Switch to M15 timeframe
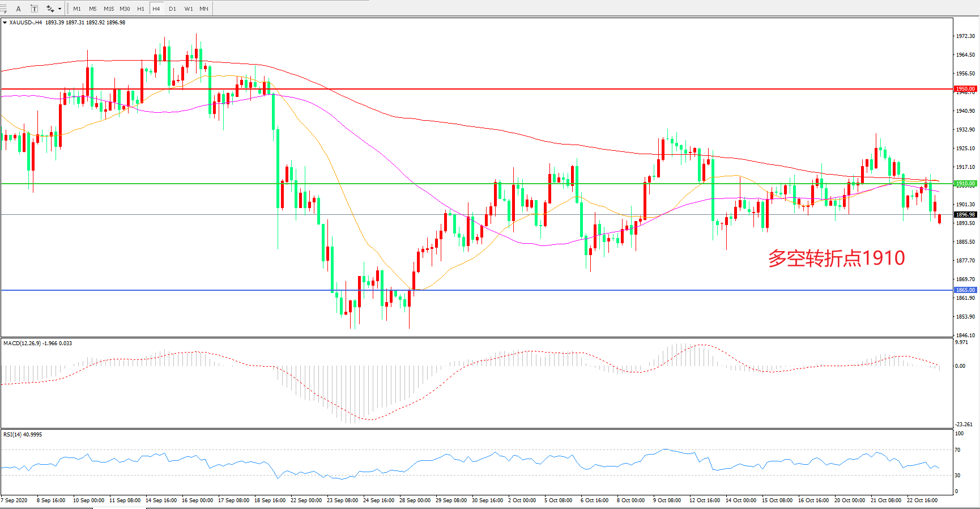 click(109, 9)
